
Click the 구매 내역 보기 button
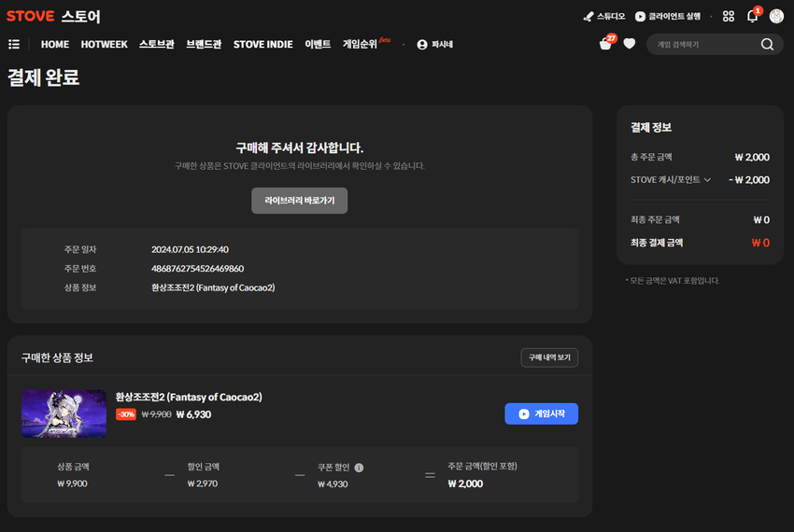click(x=549, y=357)
